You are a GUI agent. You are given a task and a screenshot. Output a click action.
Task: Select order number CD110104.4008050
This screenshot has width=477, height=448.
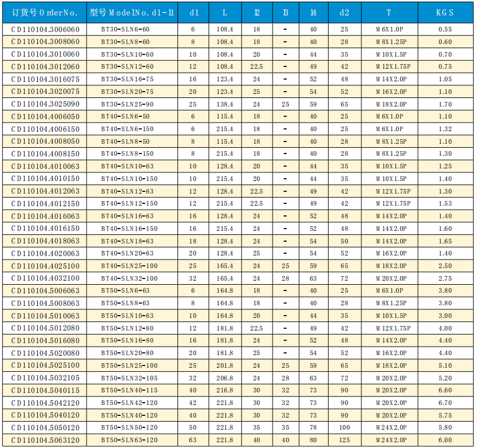coord(45,142)
